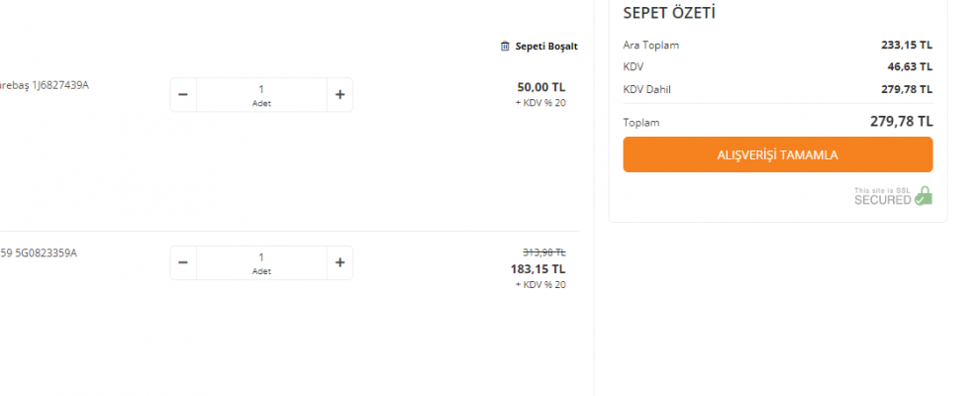The image size is (980, 396).
Task: Click the 50,00 TL item price
Action: click(x=541, y=87)
